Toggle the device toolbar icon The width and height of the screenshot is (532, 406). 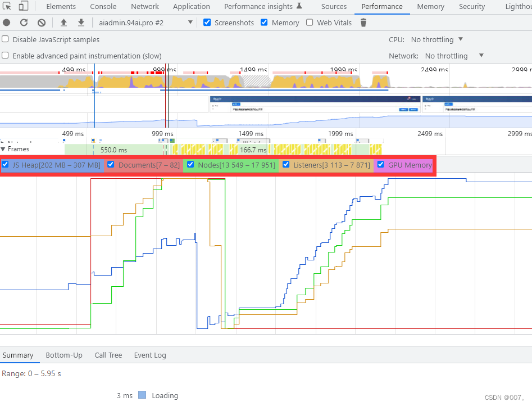(x=22, y=6)
